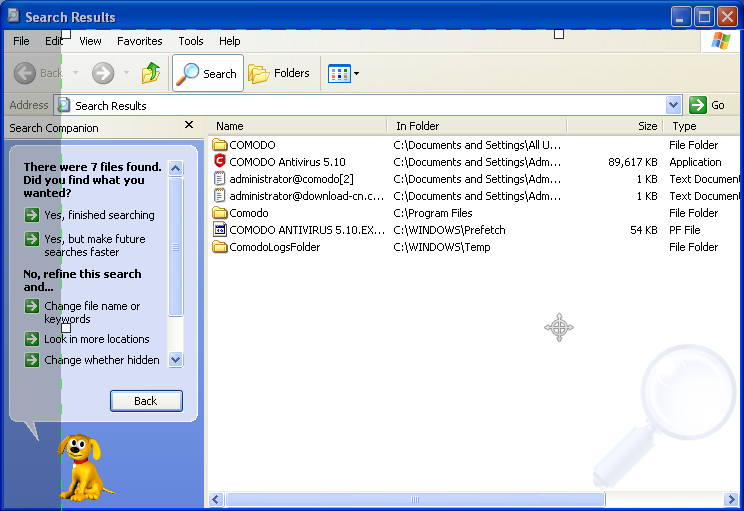Click the 54 KB size cell

[643, 230]
